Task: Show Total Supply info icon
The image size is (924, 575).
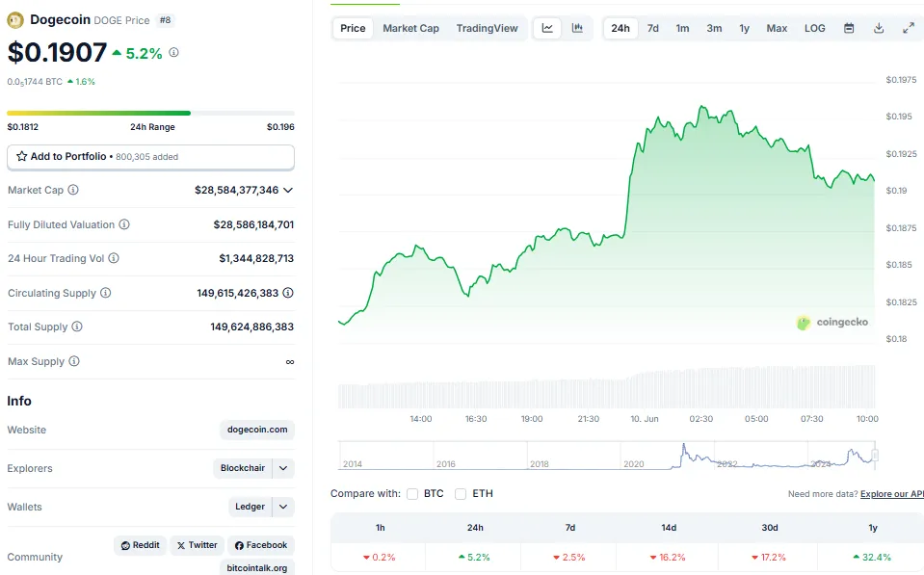Action: point(77,327)
